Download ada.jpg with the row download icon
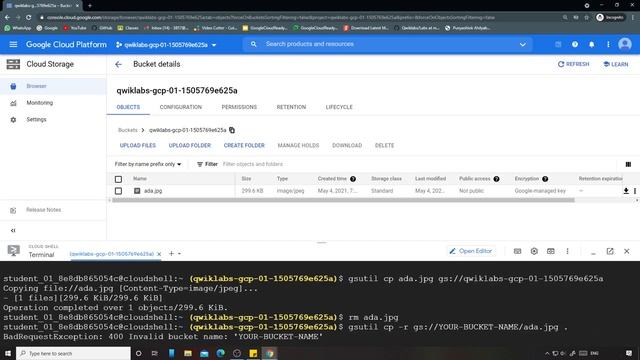The image size is (640, 360). 626,191
